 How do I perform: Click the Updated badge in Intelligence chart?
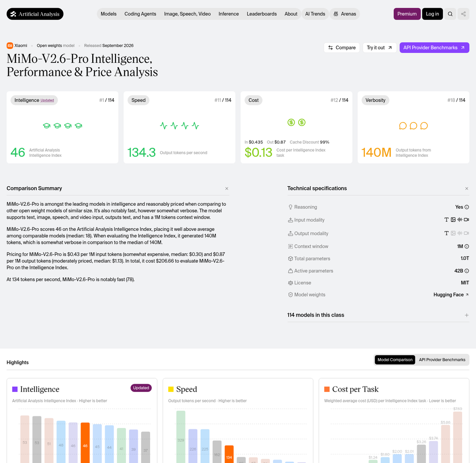tap(141, 388)
